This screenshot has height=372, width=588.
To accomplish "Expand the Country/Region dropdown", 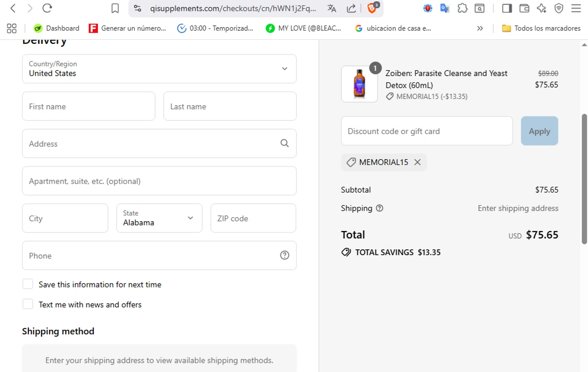I will tap(159, 69).
